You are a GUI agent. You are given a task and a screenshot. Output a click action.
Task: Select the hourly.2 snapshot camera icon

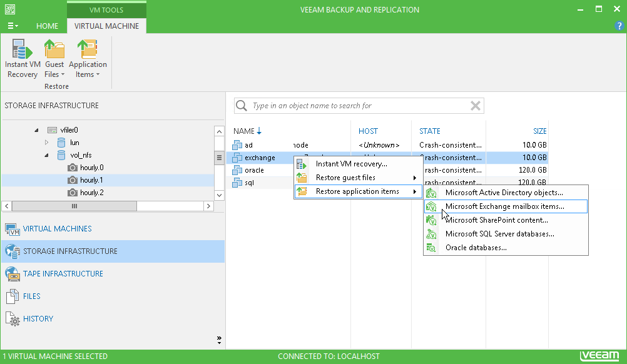coord(73,193)
